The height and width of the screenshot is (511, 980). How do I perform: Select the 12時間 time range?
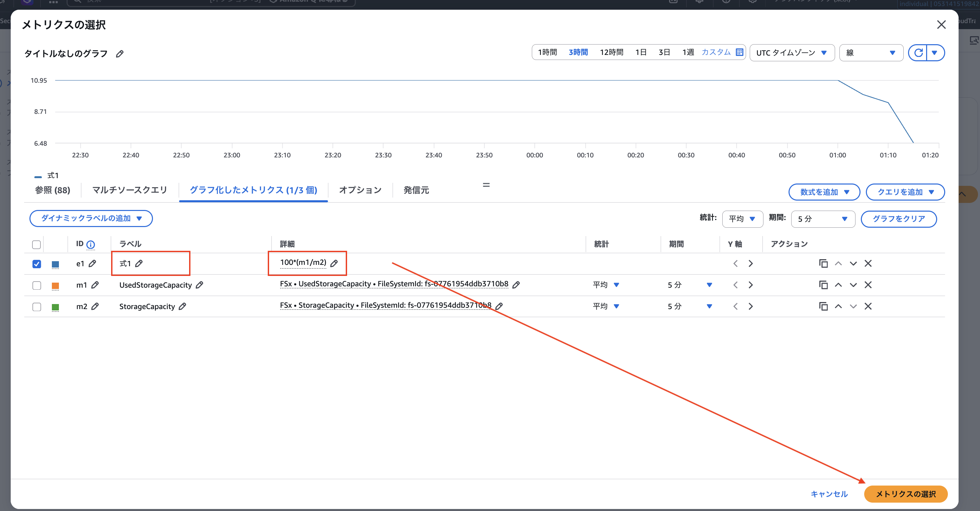click(x=611, y=52)
